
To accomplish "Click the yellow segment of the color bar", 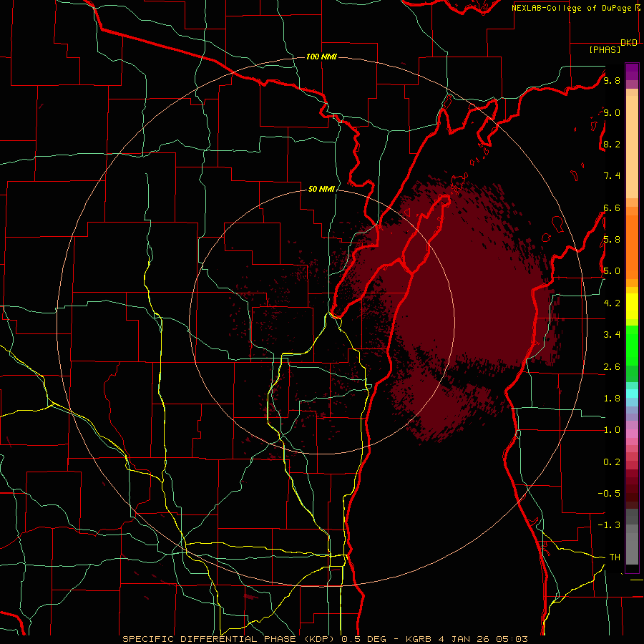I will tap(632, 306).
